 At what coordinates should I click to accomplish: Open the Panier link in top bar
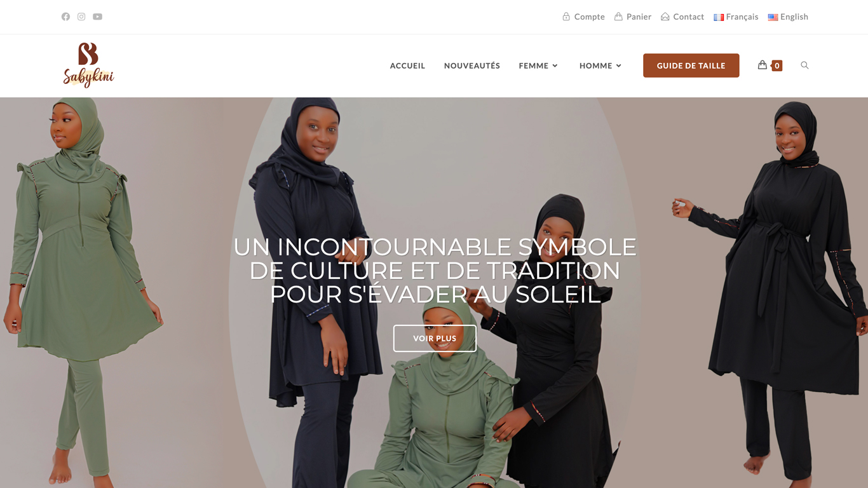[x=633, y=17]
